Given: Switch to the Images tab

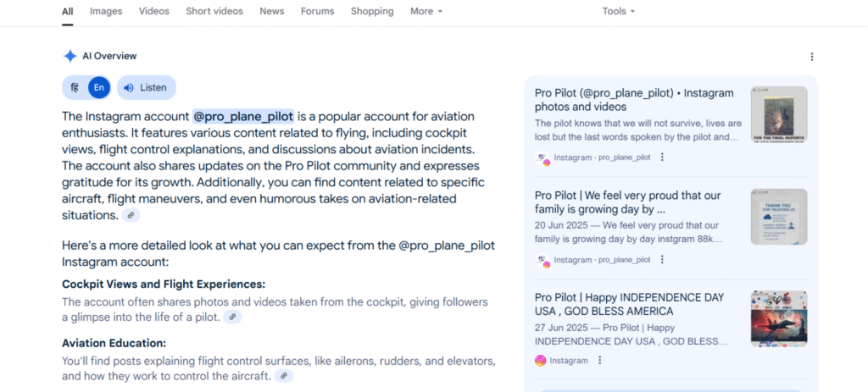Looking at the screenshot, I should point(106,11).
